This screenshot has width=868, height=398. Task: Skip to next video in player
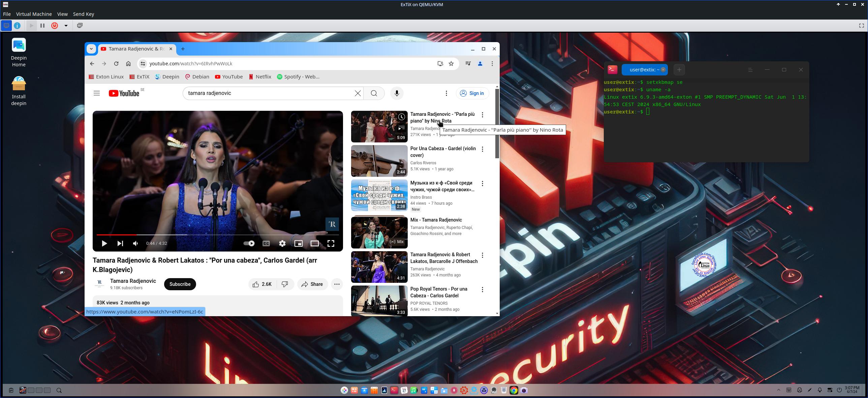tap(120, 243)
